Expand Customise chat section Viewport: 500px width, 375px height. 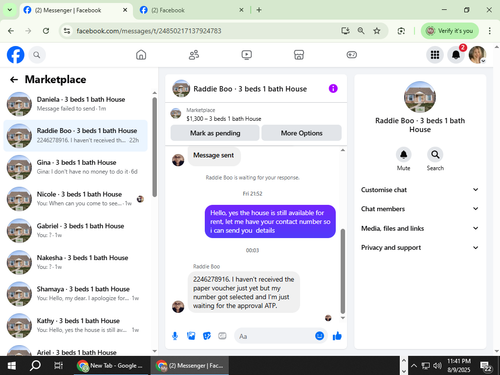coord(420,190)
